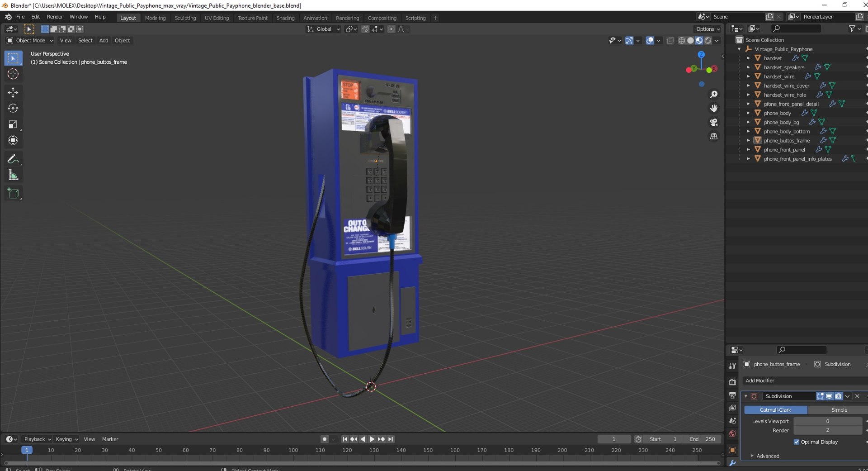
Task: Toggle X-ray mode in viewport header
Action: 670,41
